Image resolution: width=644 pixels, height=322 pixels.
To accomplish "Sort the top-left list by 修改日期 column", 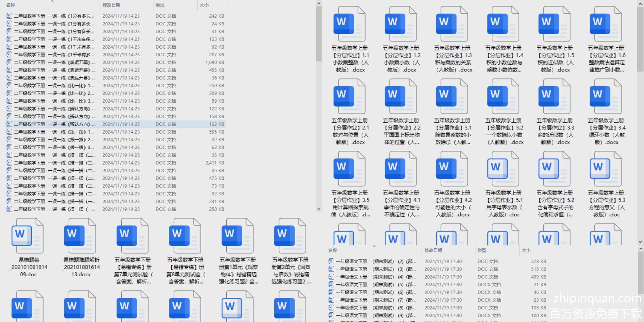I will (x=111, y=5).
